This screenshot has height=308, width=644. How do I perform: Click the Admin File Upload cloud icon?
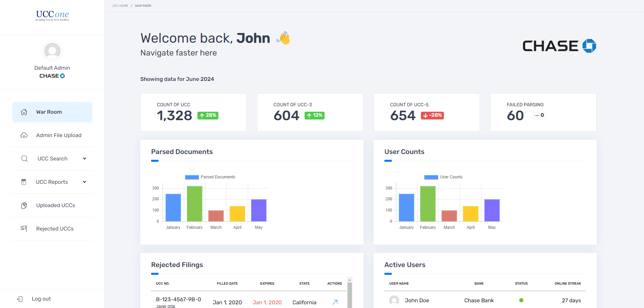point(24,135)
